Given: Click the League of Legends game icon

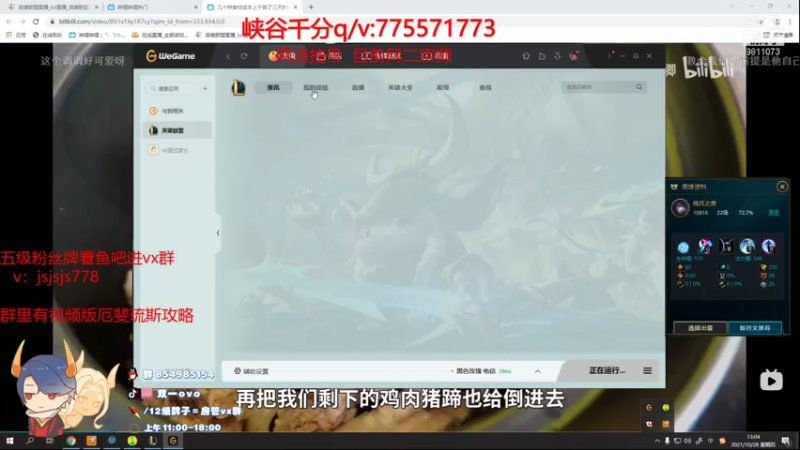Looking at the screenshot, I should [238, 88].
